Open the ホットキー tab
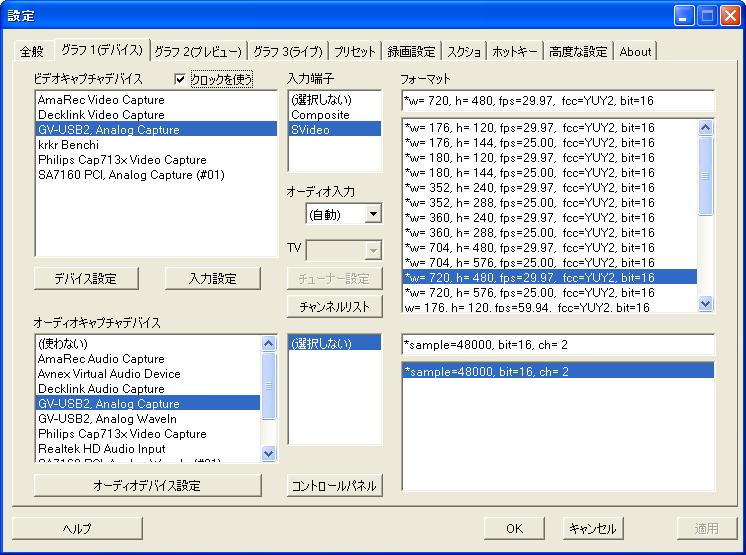Image resolution: width=746 pixels, height=555 pixels. [514, 51]
